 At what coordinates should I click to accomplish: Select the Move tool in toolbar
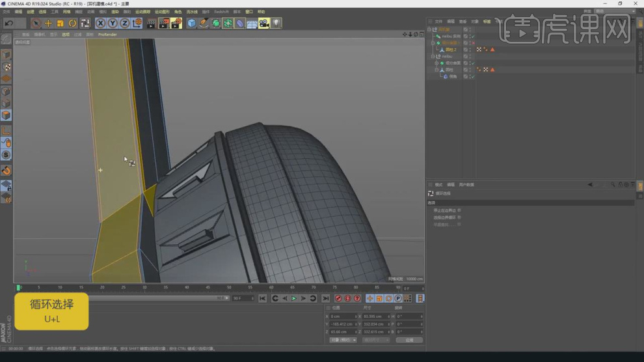pyautogui.click(x=47, y=23)
